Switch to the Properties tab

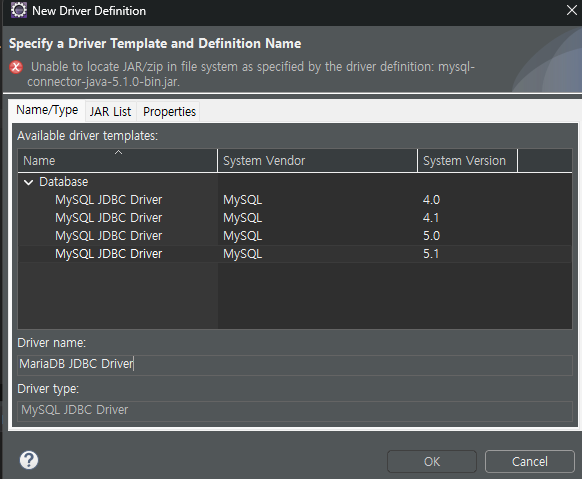click(169, 112)
